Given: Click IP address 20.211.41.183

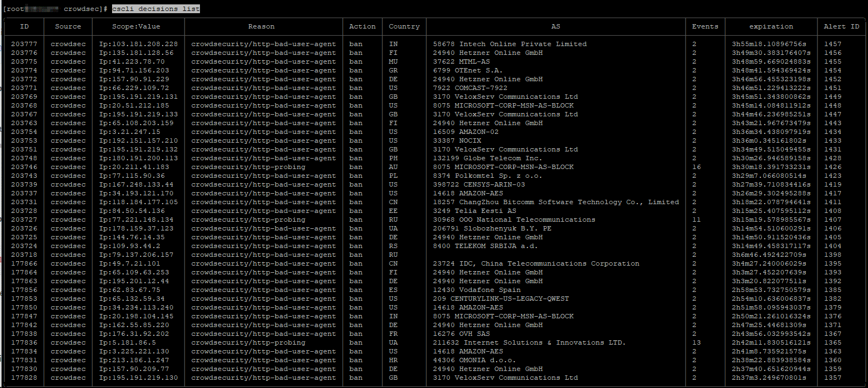Looking at the screenshot, I should (x=134, y=167).
